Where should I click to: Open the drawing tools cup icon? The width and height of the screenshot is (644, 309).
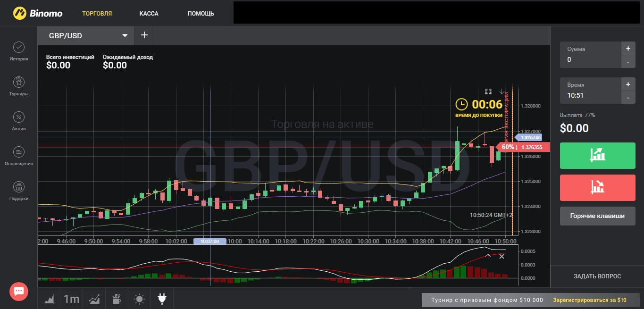point(117,299)
